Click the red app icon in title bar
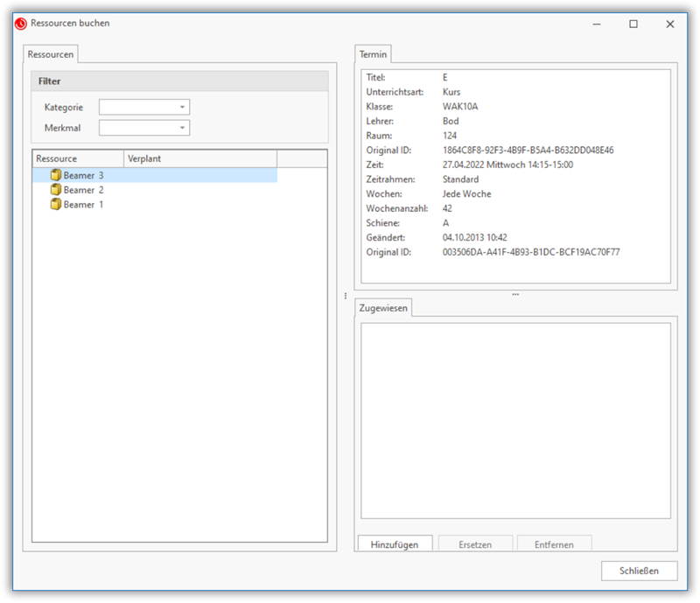 point(21,24)
